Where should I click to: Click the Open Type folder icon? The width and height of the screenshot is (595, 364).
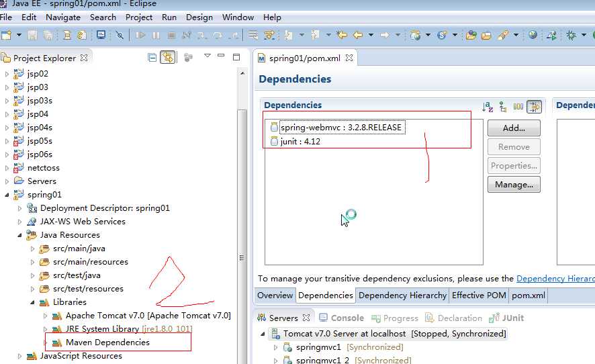click(x=471, y=36)
